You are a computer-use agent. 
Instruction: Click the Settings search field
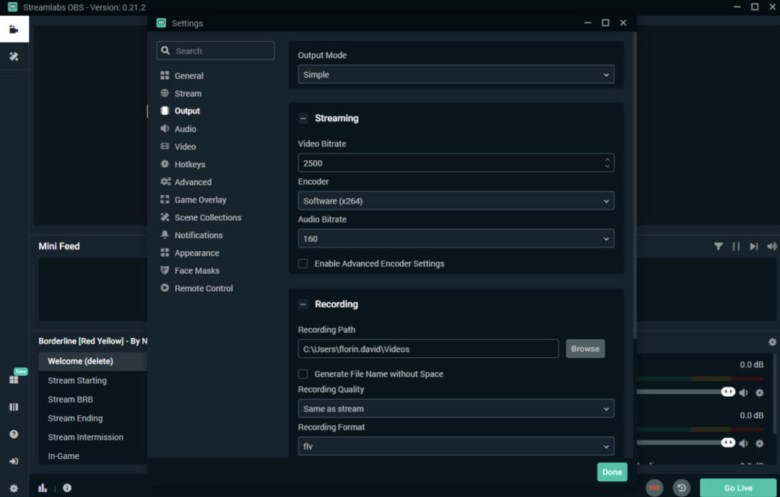tap(215, 51)
